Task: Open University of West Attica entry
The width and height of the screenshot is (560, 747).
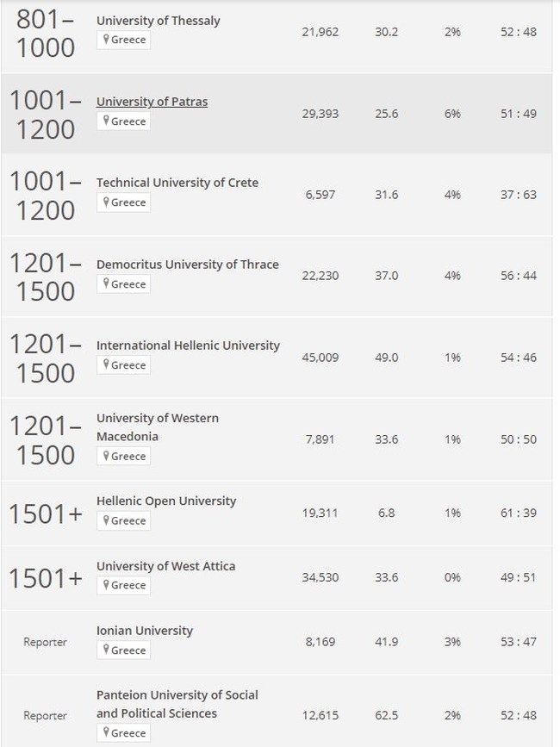Action: click(x=165, y=566)
